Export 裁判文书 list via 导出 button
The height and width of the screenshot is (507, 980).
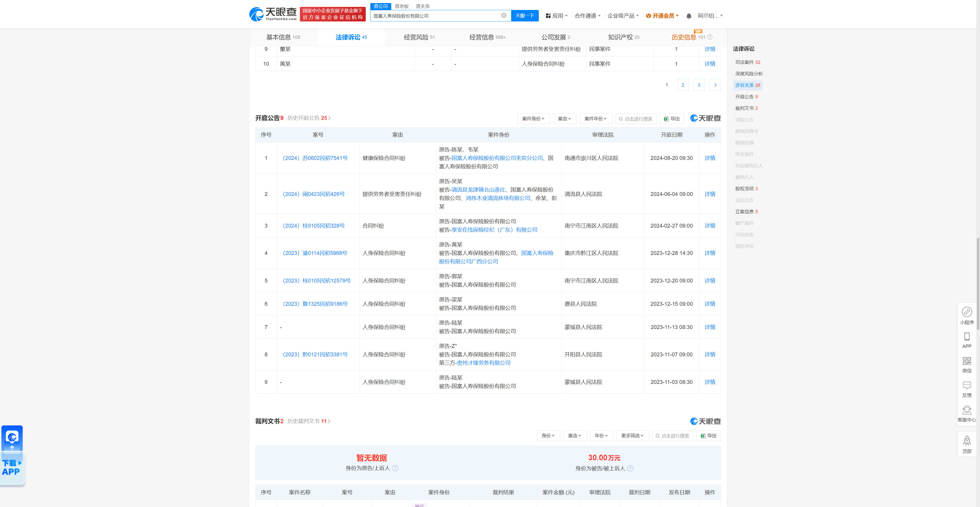pyautogui.click(x=708, y=435)
